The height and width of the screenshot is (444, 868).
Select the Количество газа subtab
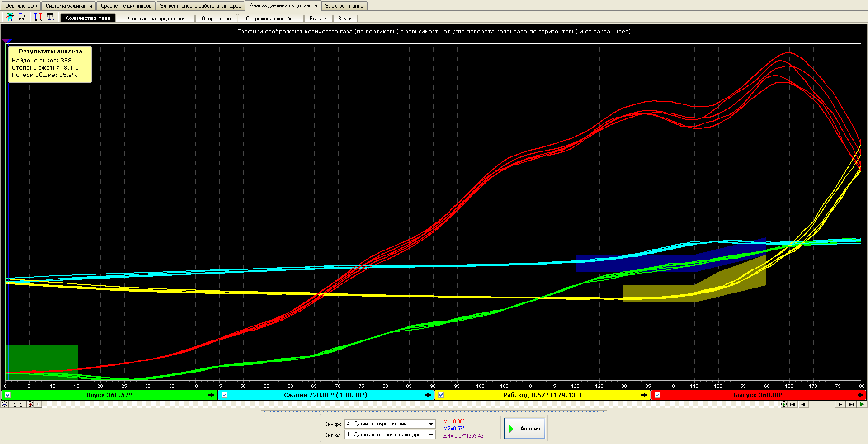tap(88, 18)
